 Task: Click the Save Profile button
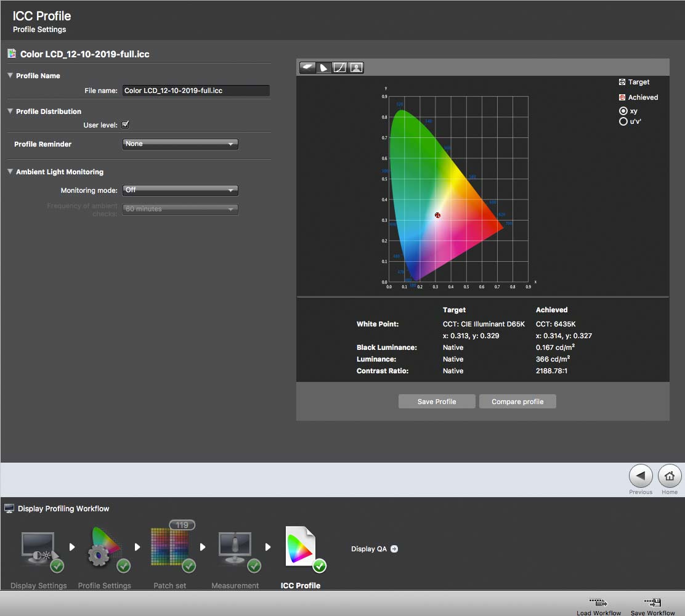436,402
